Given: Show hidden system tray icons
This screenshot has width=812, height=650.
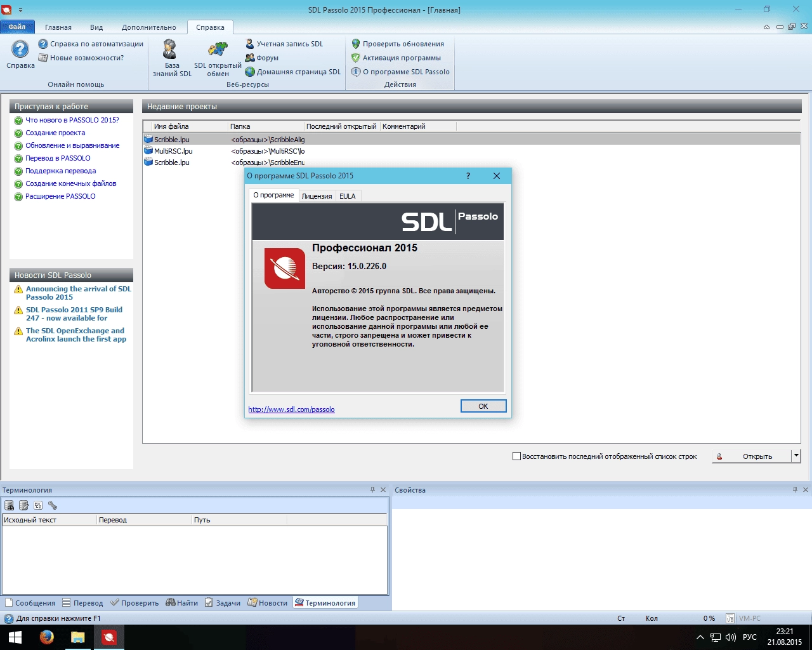Looking at the screenshot, I should pyautogui.click(x=700, y=637).
